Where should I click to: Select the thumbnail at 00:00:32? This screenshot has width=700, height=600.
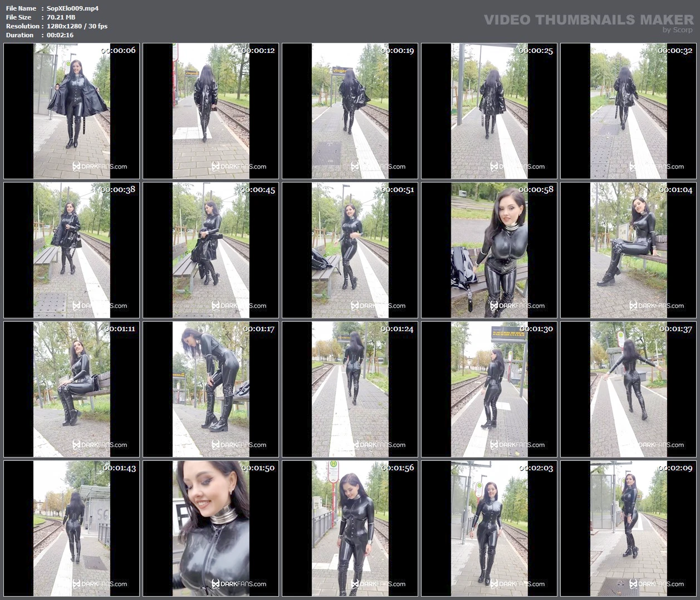pos(628,111)
